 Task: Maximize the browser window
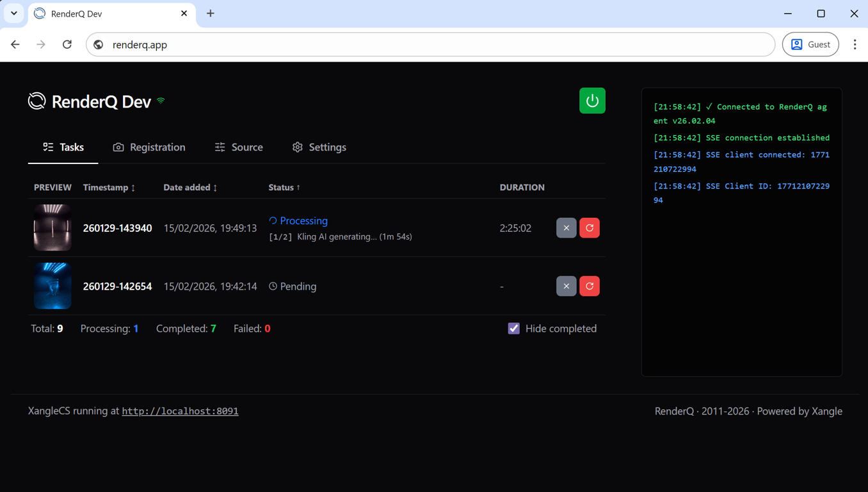pyautogui.click(x=821, y=13)
